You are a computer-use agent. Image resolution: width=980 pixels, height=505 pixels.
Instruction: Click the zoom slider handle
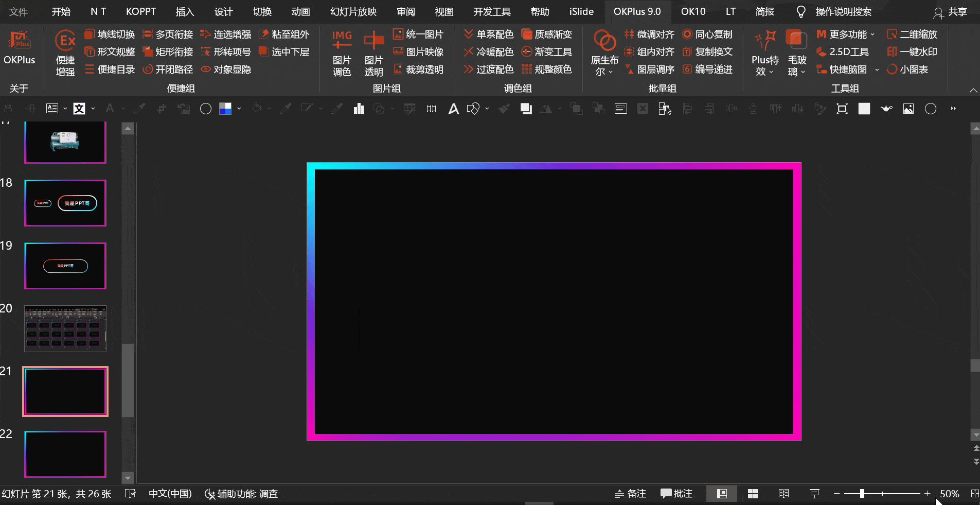click(862, 494)
